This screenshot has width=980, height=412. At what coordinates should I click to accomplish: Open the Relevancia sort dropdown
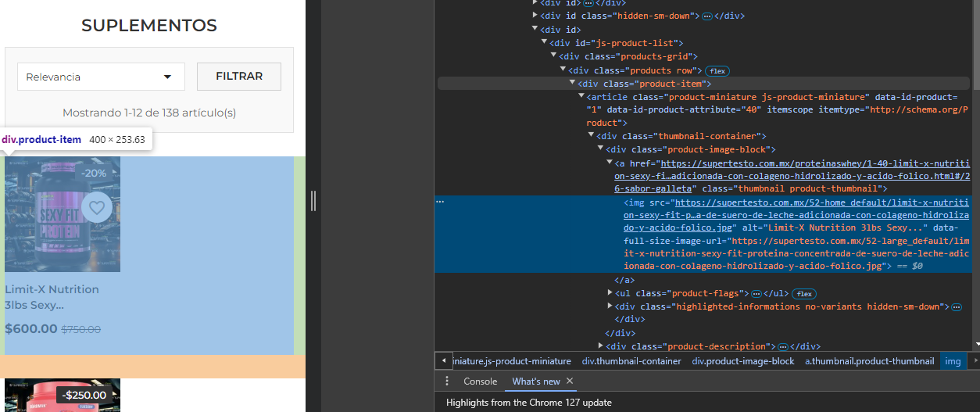[101, 77]
